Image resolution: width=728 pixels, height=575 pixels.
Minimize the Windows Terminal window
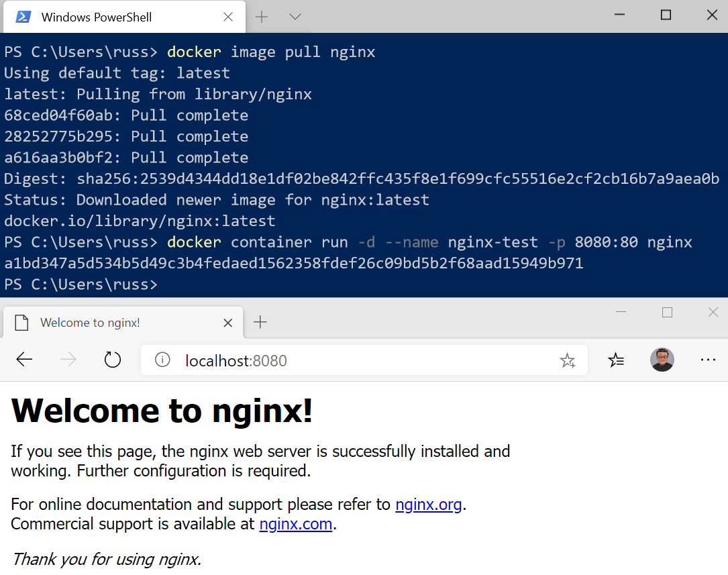point(619,15)
